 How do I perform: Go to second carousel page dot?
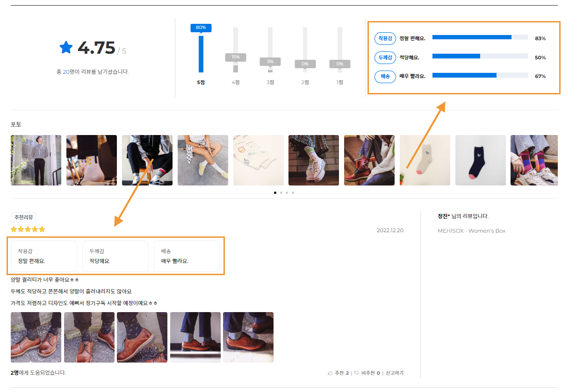click(x=281, y=192)
